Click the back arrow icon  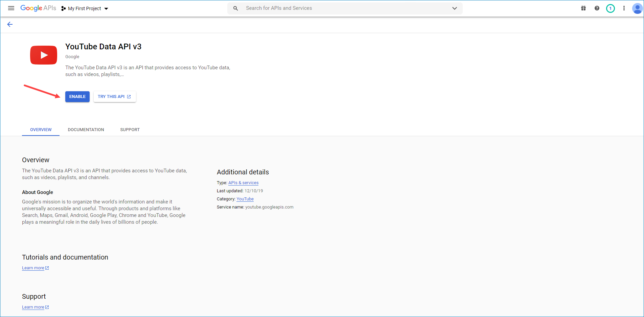pos(10,24)
